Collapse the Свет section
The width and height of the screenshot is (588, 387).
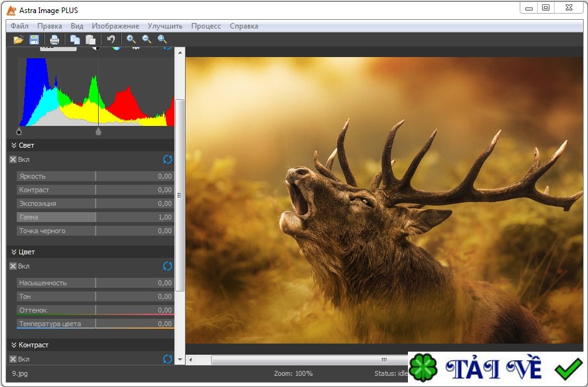pos(14,145)
